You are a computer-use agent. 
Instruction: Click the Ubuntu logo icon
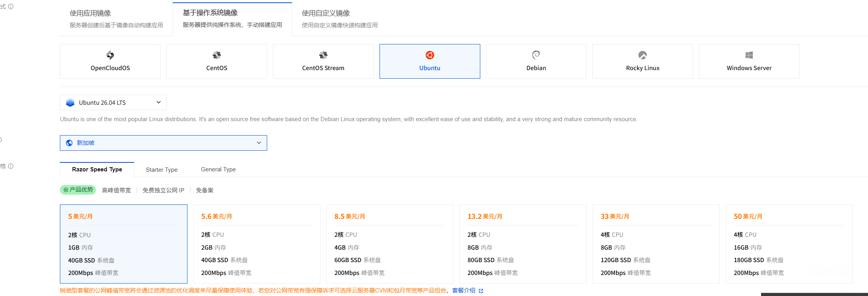[430, 55]
